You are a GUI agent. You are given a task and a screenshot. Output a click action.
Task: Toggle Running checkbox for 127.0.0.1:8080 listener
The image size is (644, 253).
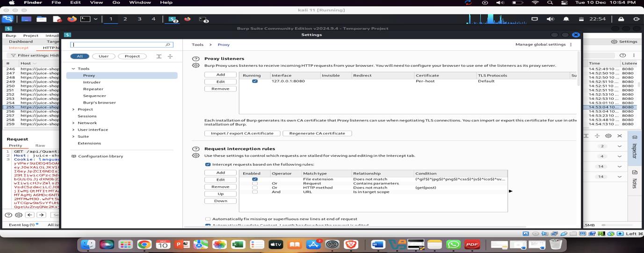(x=254, y=81)
